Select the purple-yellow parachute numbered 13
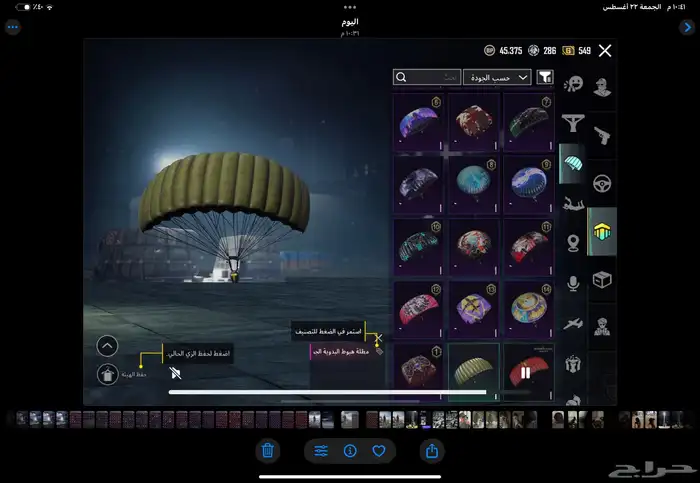700x483 pixels. [x=474, y=309]
